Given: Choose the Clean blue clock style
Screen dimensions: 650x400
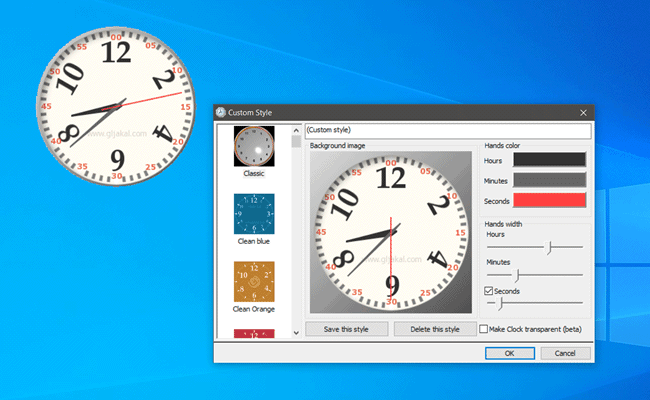Looking at the screenshot, I should tap(253, 213).
